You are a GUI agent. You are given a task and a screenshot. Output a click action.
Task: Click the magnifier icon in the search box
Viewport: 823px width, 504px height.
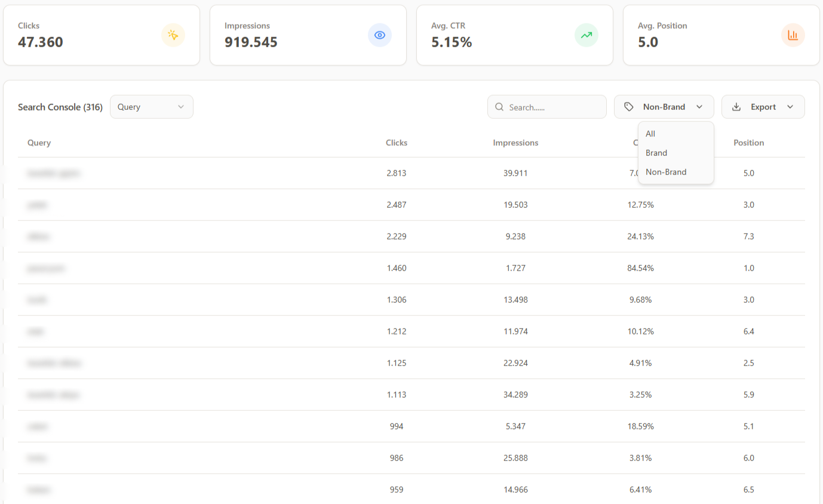[x=499, y=107]
